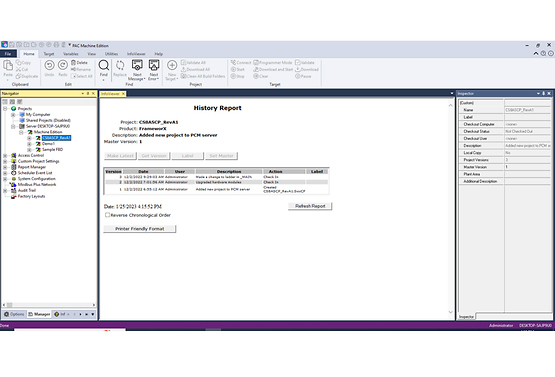Click Download All in Project group

195,69
